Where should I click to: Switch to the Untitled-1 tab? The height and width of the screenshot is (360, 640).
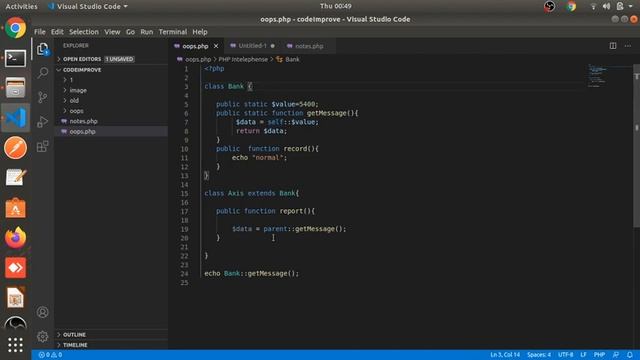tap(252, 46)
